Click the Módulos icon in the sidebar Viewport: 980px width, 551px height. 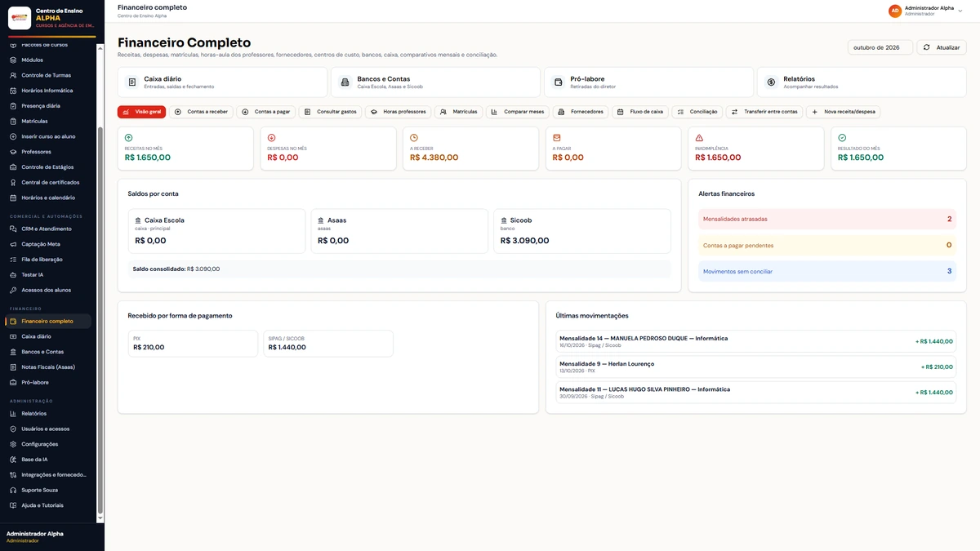(13, 60)
